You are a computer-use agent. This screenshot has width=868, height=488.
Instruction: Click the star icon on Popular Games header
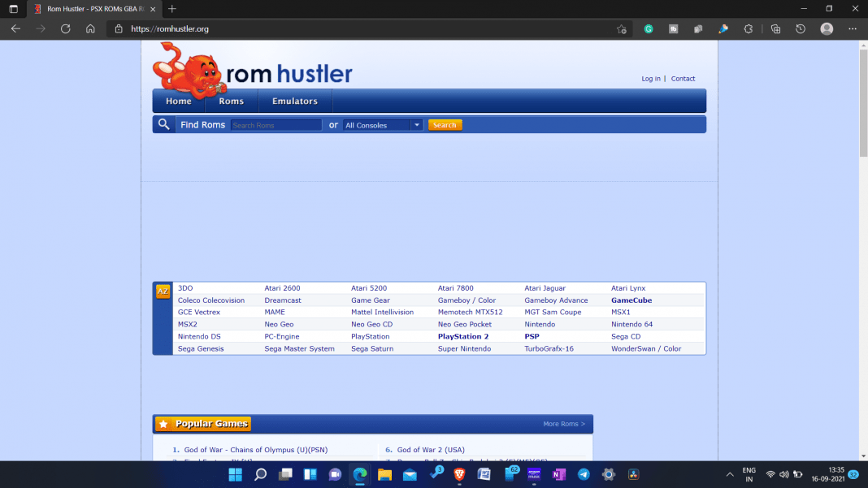pos(163,423)
